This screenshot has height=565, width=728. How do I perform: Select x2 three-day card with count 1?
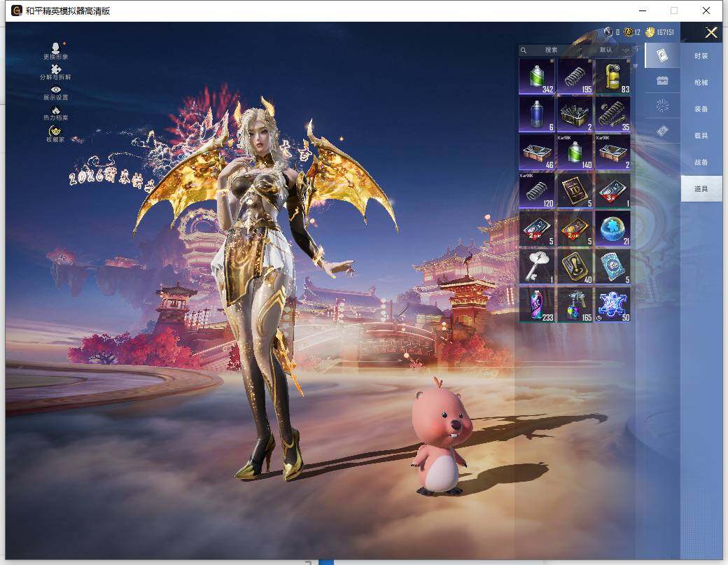(x=613, y=191)
